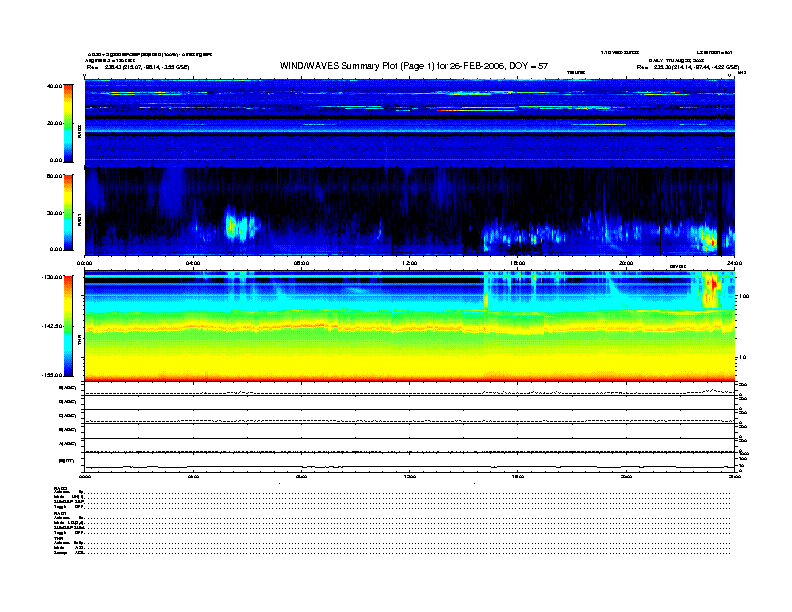Click the bottom line-plot row label
Image resolution: width=792 pixels, height=612 pixels.
click(66, 461)
